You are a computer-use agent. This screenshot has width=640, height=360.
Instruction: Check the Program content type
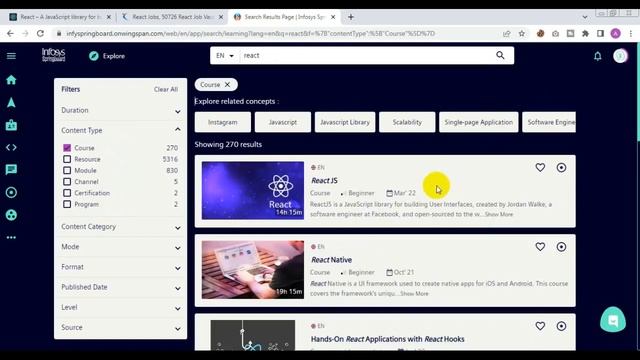pos(67,204)
